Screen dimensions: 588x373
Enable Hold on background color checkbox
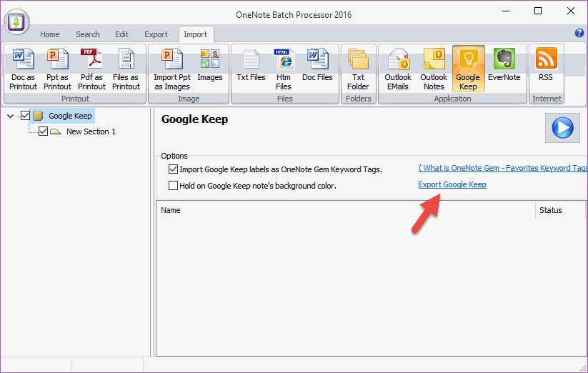tap(173, 186)
